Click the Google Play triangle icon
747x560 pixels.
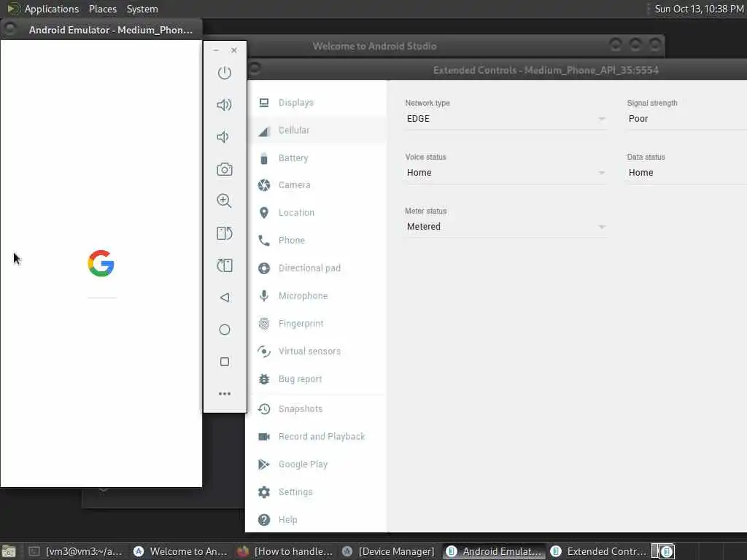coord(263,464)
